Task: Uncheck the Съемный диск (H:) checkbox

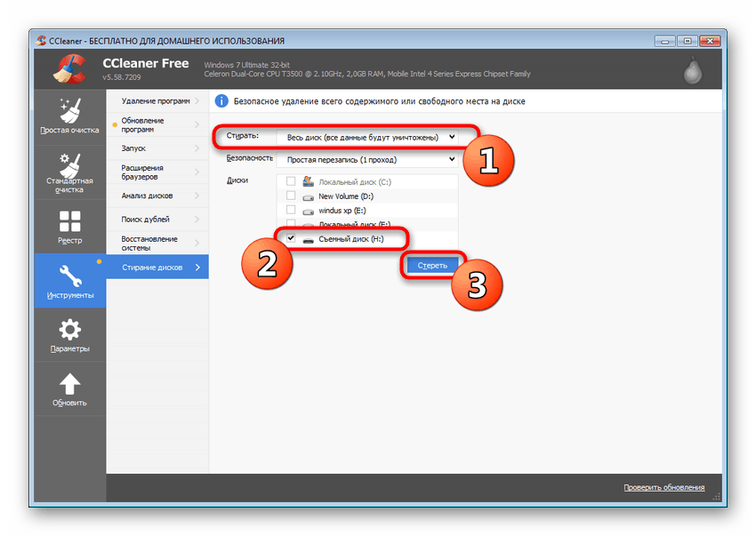Action: tap(291, 238)
